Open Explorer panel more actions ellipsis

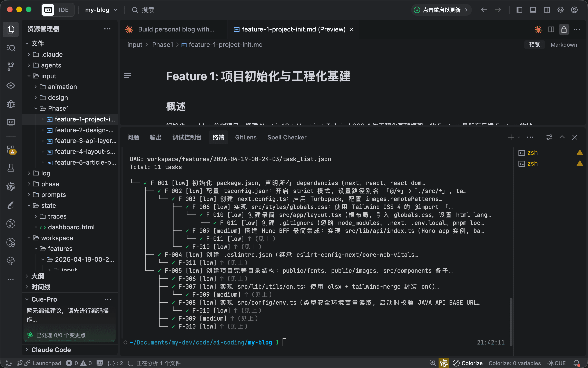(x=107, y=29)
